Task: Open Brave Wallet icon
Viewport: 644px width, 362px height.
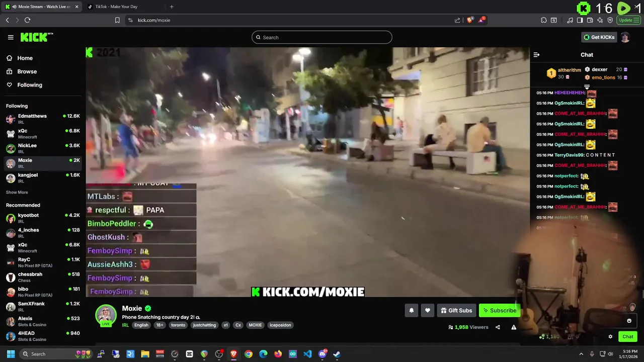Action: (590, 20)
